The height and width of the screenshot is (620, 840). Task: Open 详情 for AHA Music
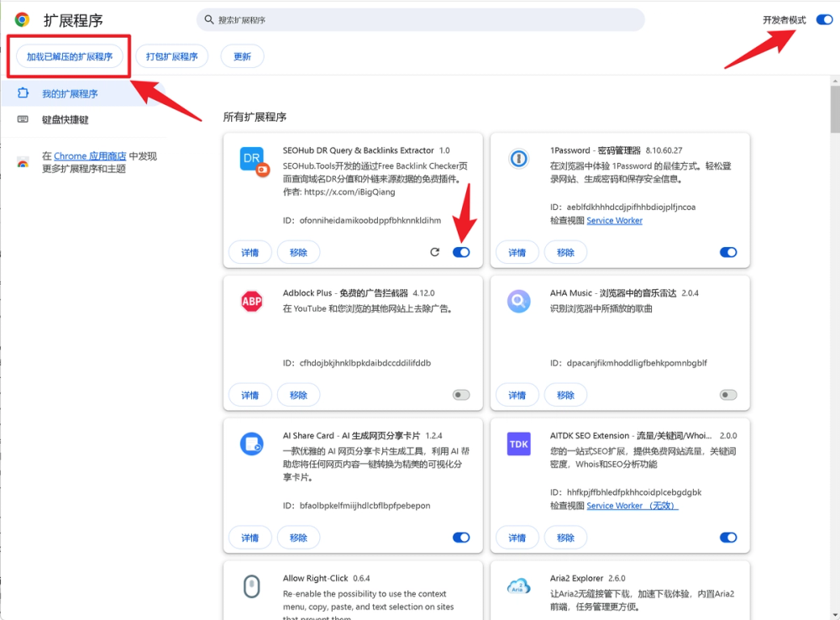[517, 395]
